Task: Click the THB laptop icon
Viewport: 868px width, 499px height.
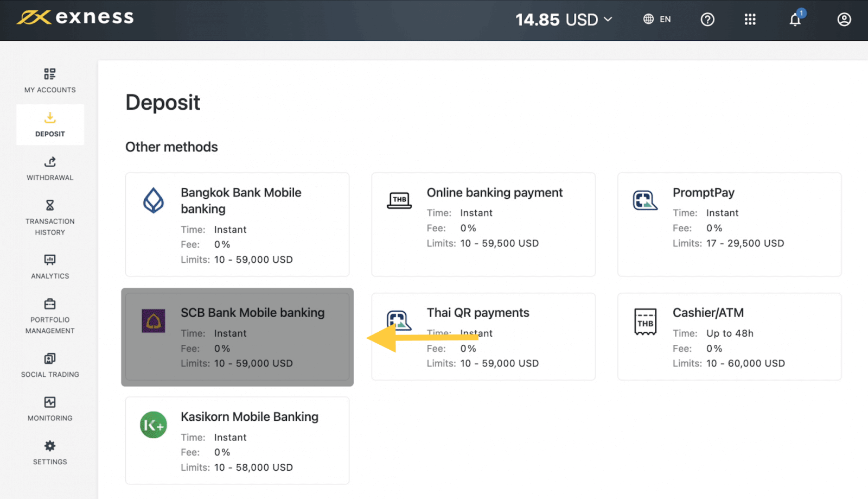Action: 399,200
